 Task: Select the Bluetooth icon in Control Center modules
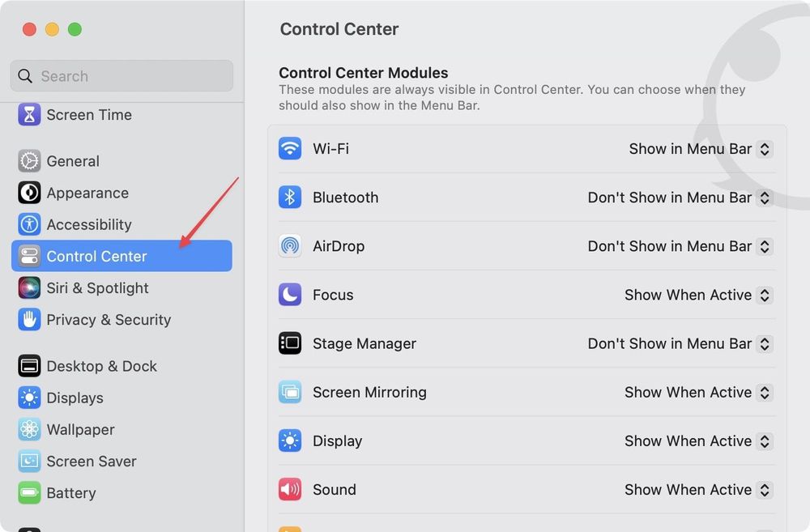(x=289, y=198)
